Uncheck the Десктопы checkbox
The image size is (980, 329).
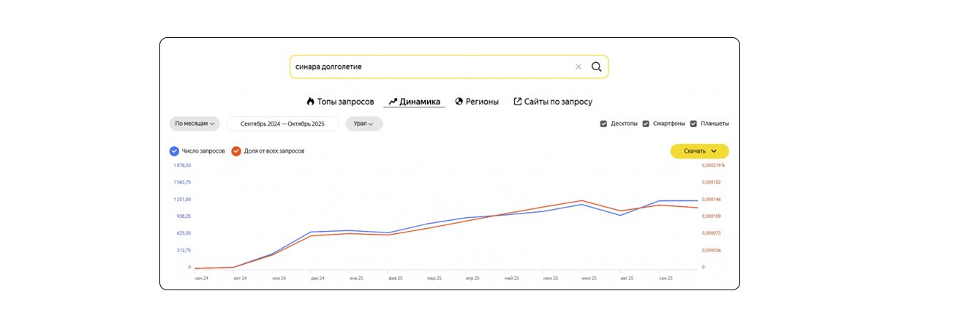pos(604,124)
